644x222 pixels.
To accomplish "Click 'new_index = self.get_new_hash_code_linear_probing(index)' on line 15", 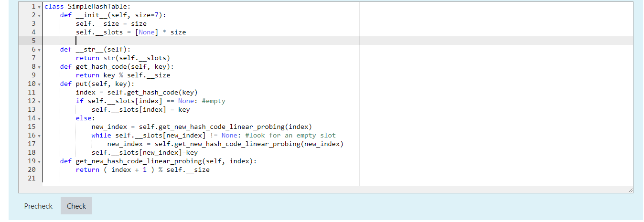I will (202, 127).
